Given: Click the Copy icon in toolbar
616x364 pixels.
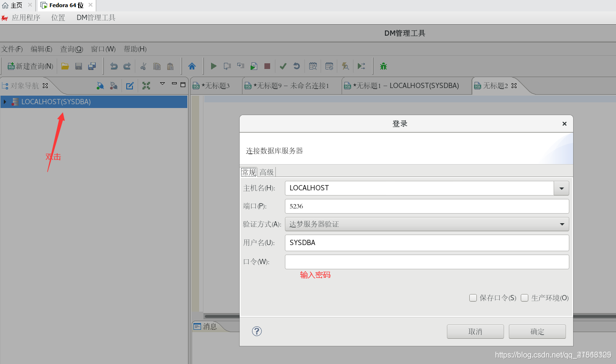Looking at the screenshot, I should point(157,66).
